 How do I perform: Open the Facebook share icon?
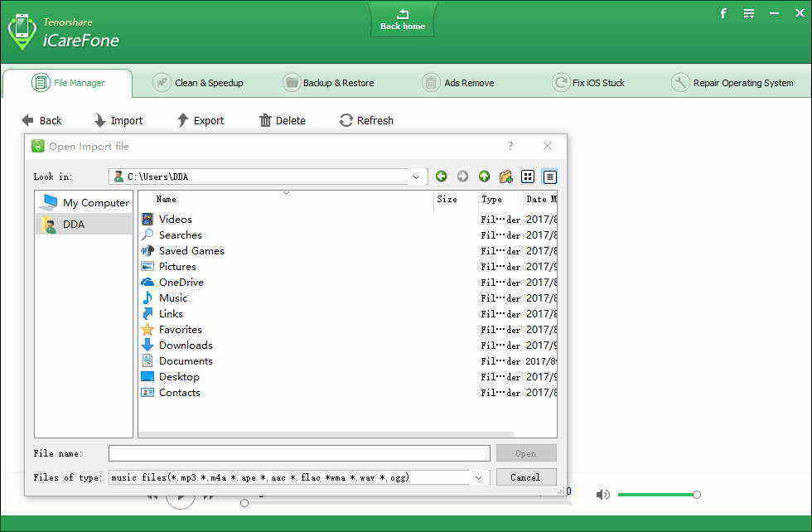(x=723, y=13)
